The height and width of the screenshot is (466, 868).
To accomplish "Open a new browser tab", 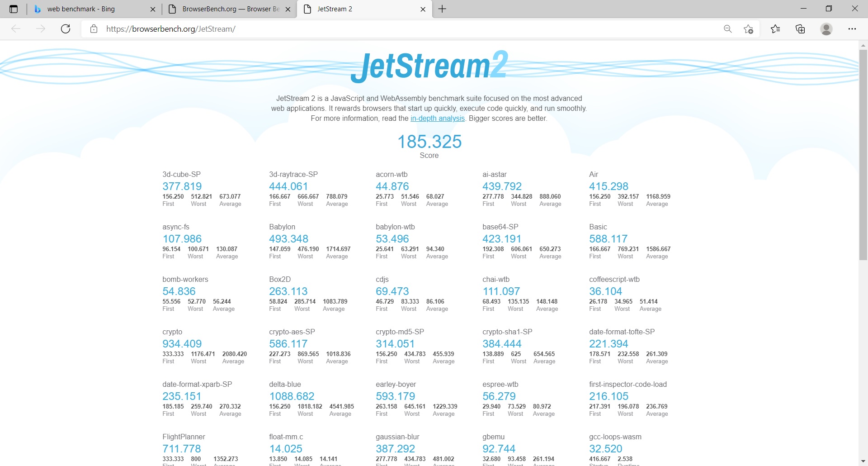I will [442, 9].
